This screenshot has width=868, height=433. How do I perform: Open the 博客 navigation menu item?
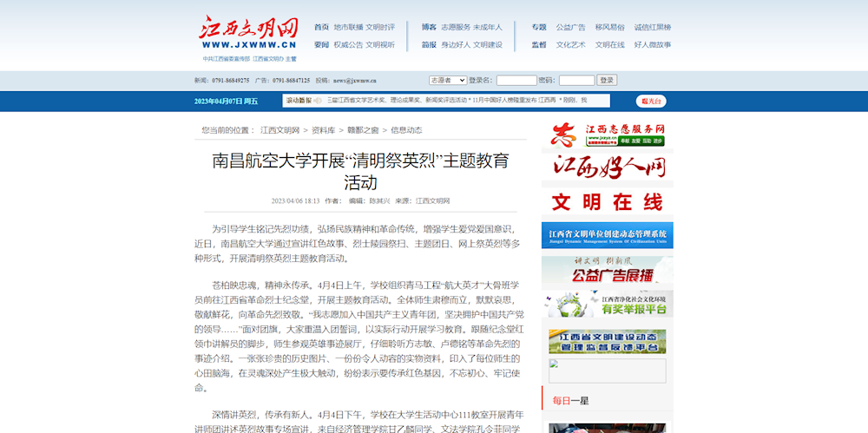429,27
